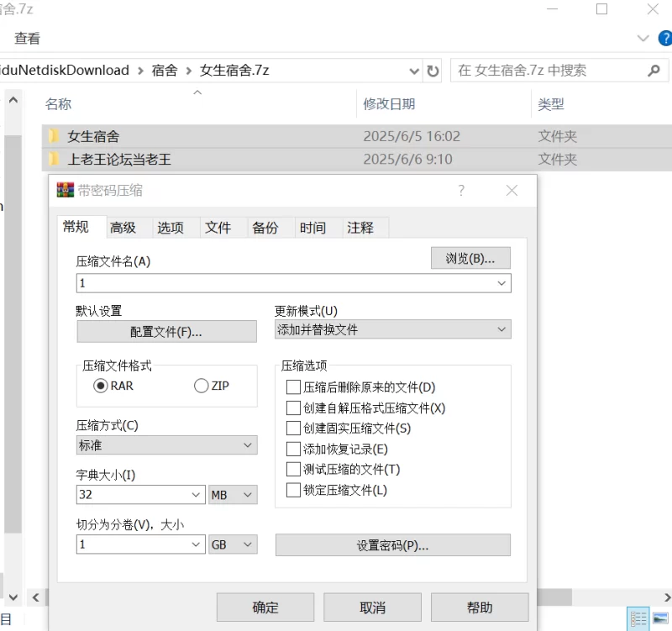Open archive name dropdown arrow
The height and width of the screenshot is (631, 672).
click(501, 283)
